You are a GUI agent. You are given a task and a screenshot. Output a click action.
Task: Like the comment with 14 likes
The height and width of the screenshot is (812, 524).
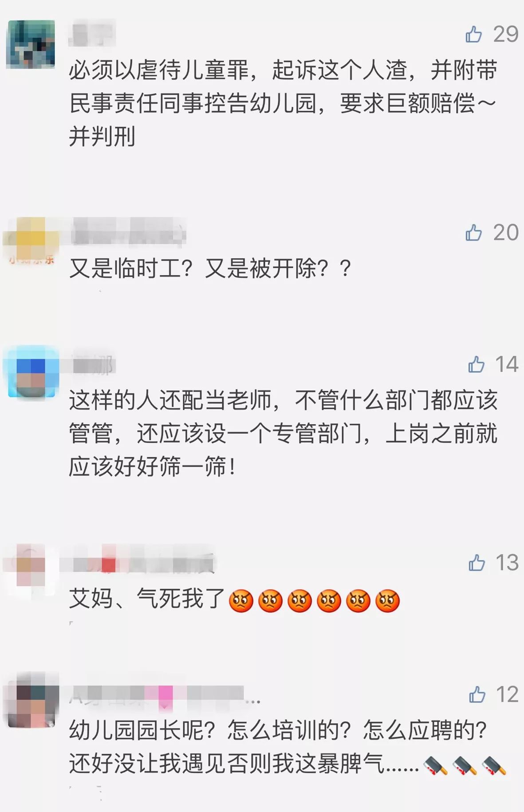tap(476, 364)
